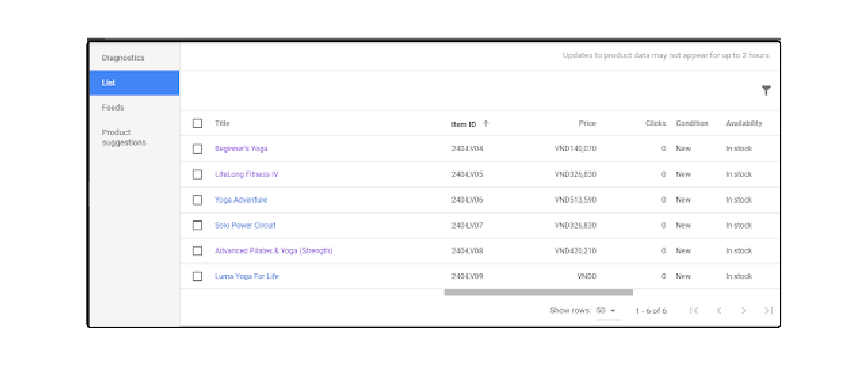Sort by the Clicks column header
Viewport: 868px width, 365px height.
tap(655, 123)
